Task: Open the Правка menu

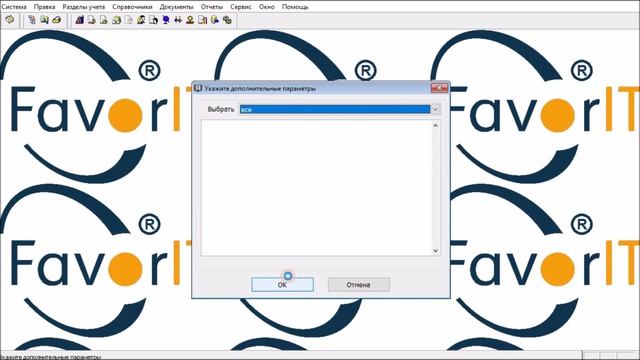Action: pyautogui.click(x=44, y=7)
